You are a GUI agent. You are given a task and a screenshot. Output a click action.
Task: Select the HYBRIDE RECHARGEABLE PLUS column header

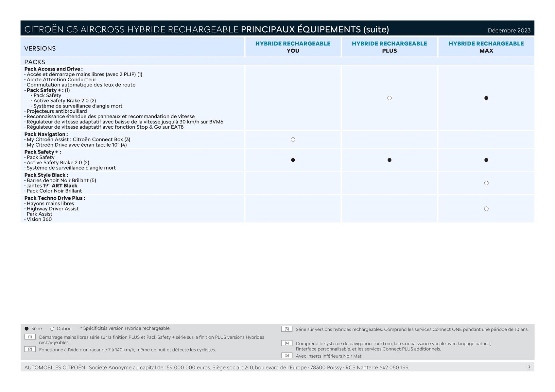(x=389, y=47)
